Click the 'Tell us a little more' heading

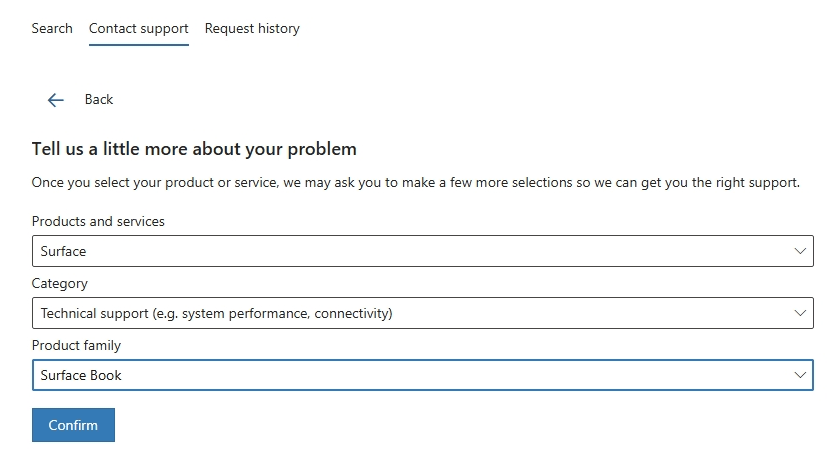pyautogui.click(x=194, y=149)
